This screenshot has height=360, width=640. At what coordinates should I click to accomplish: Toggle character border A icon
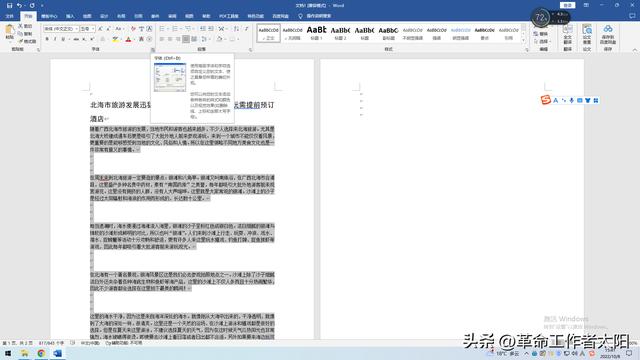click(x=149, y=29)
